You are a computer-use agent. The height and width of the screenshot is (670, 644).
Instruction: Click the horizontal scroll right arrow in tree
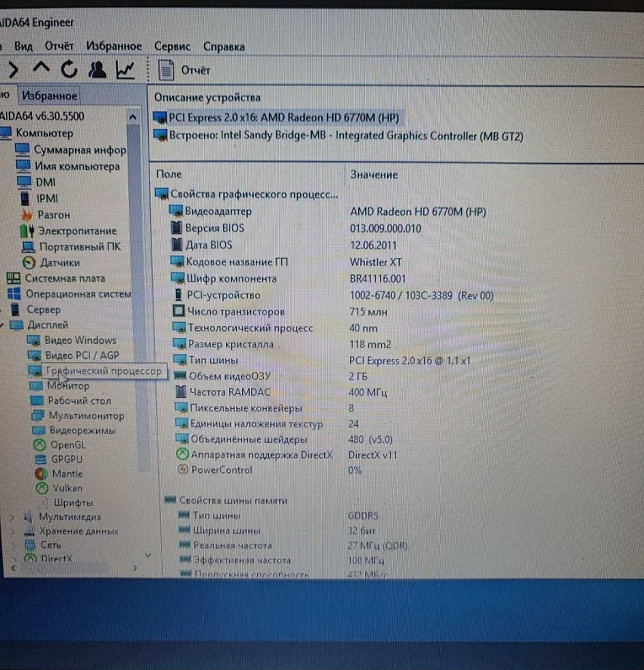(x=135, y=568)
